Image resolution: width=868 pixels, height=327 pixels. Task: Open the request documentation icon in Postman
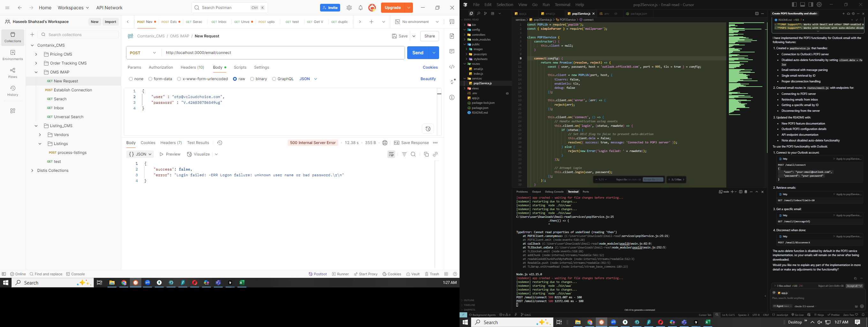tap(452, 36)
